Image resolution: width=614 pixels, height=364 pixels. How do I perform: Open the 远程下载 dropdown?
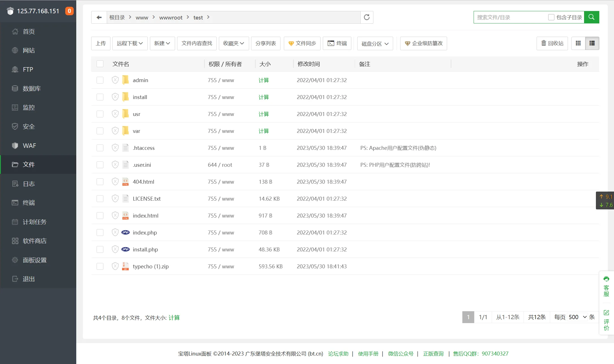pyautogui.click(x=130, y=43)
